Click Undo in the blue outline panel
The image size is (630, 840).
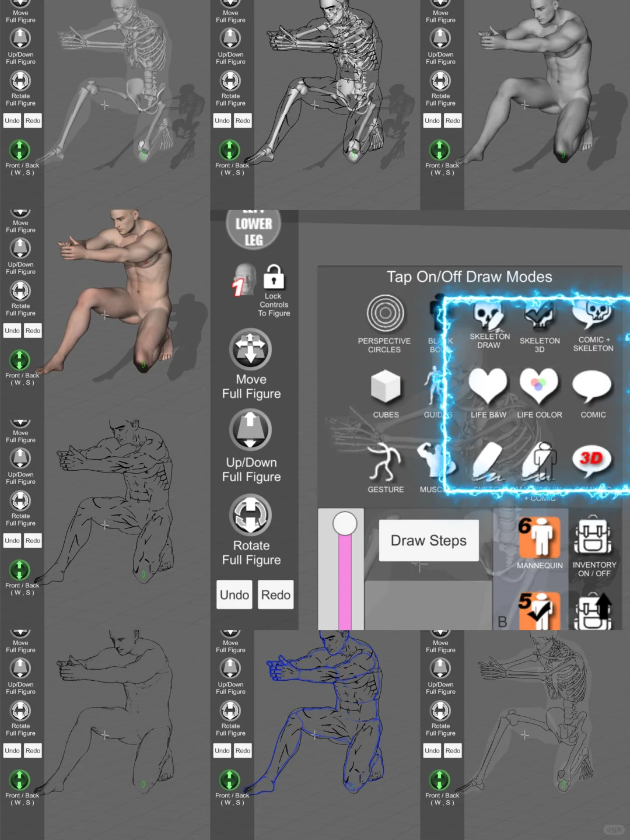222,751
